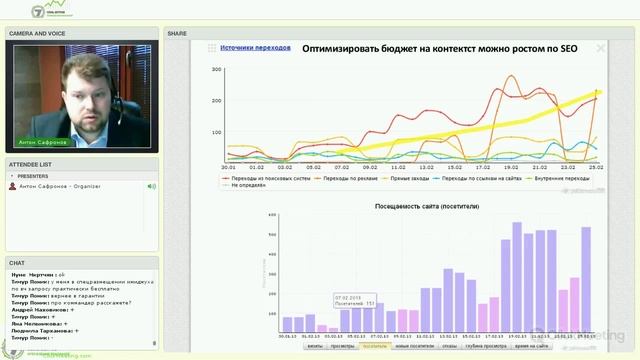
Task: Collapse the PRESENTERS group arrow
Action: 12,176
